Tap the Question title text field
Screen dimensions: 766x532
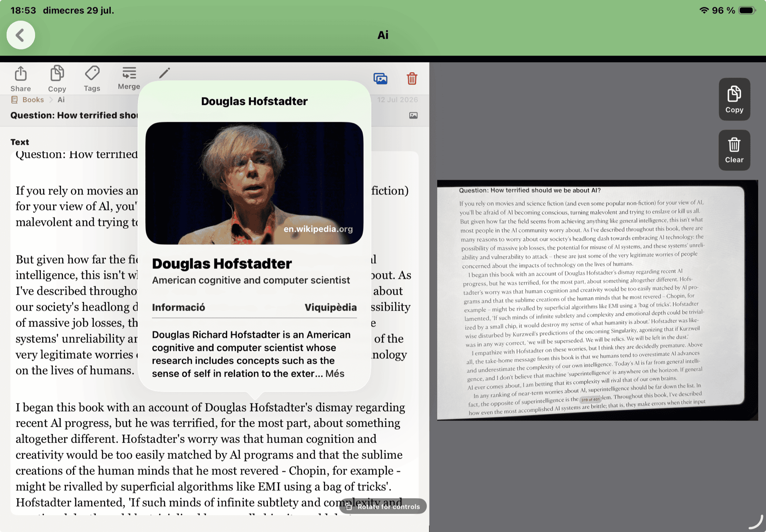74,115
